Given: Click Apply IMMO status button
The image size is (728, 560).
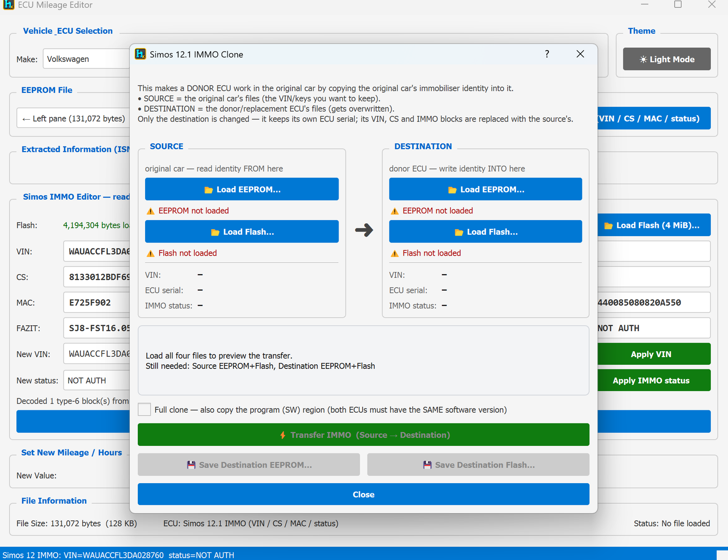Looking at the screenshot, I should click(x=654, y=380).
